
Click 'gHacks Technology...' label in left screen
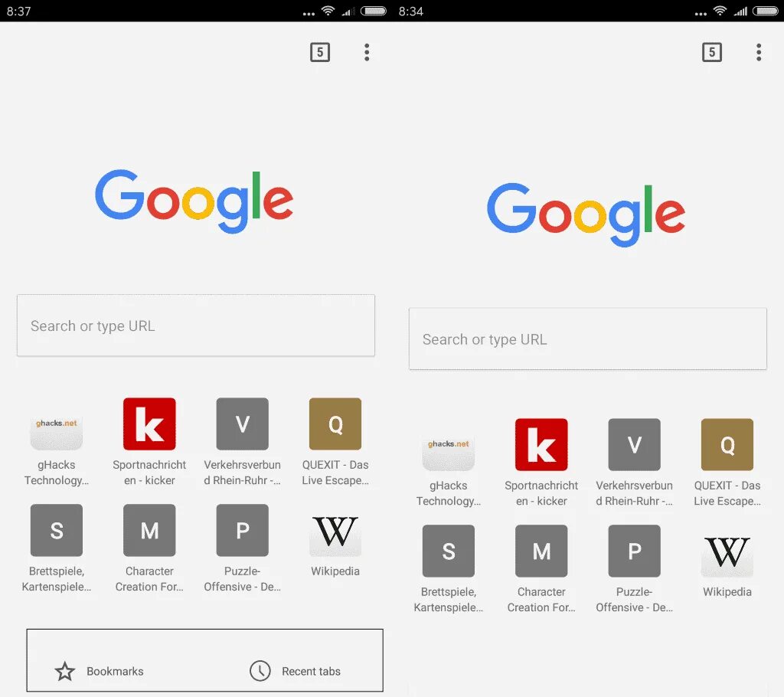pyautogui.click(x=57, y=473)
